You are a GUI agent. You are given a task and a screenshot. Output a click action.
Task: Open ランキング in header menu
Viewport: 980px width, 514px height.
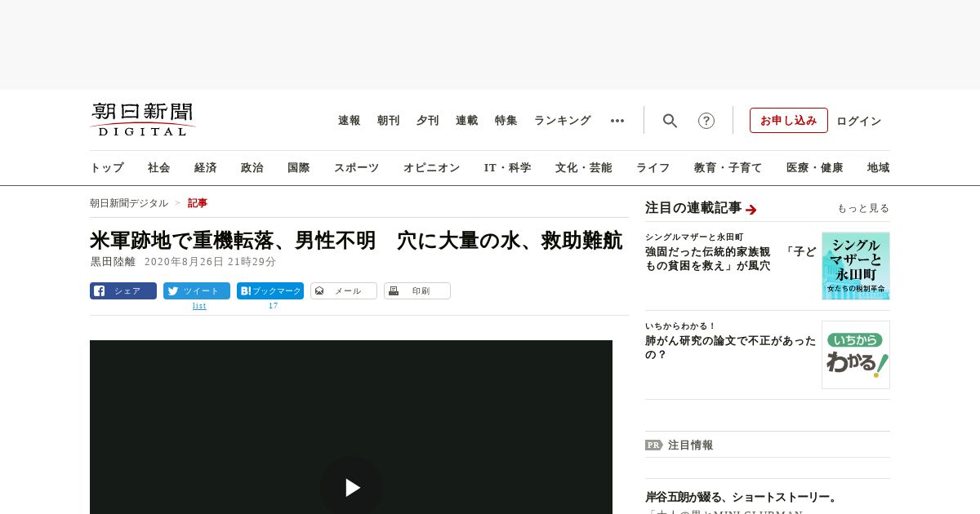pyautogui.click(x=563, y=121)
